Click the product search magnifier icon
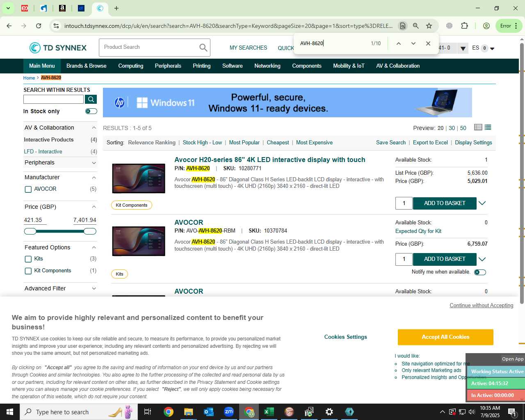 point(203,48)
